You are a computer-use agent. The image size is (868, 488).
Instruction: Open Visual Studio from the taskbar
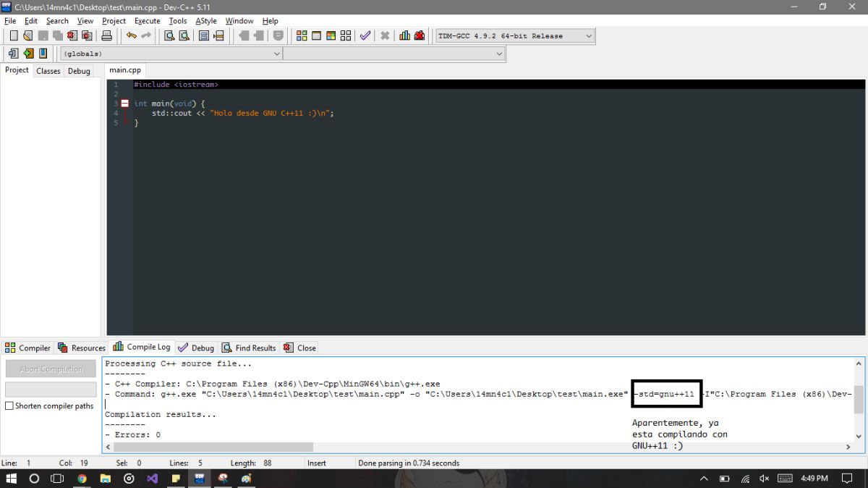pos(152,479)
